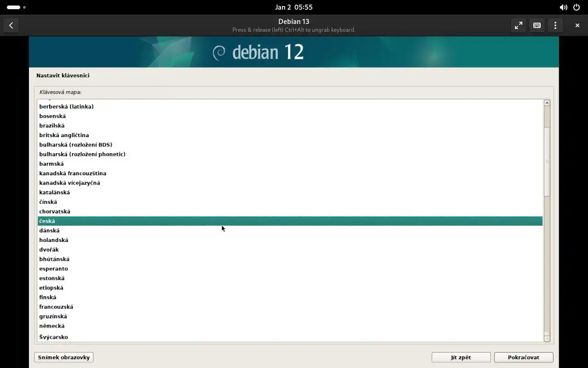Open the clock showing Jan 2 05:55
Image resolution: width=588 pixels, height=368 pixels.
point(294,7)
